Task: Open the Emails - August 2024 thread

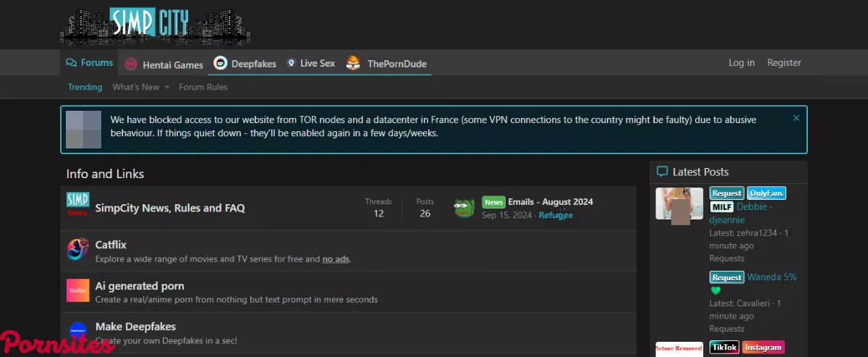Action: pyautogui.click(x=550, y=202)
